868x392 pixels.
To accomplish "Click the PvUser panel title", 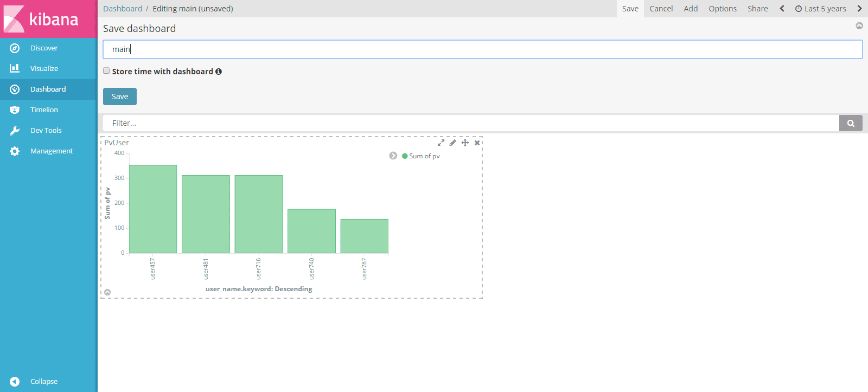I will (117, 143).
